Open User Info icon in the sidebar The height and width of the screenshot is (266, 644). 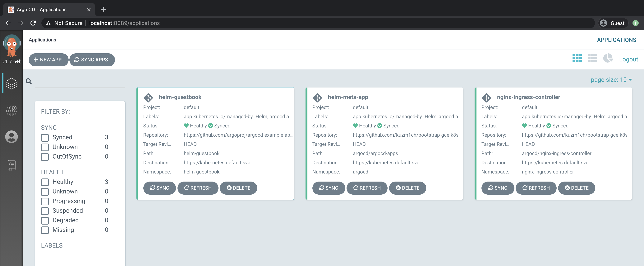pyautogui.click(x=11, y=137)
